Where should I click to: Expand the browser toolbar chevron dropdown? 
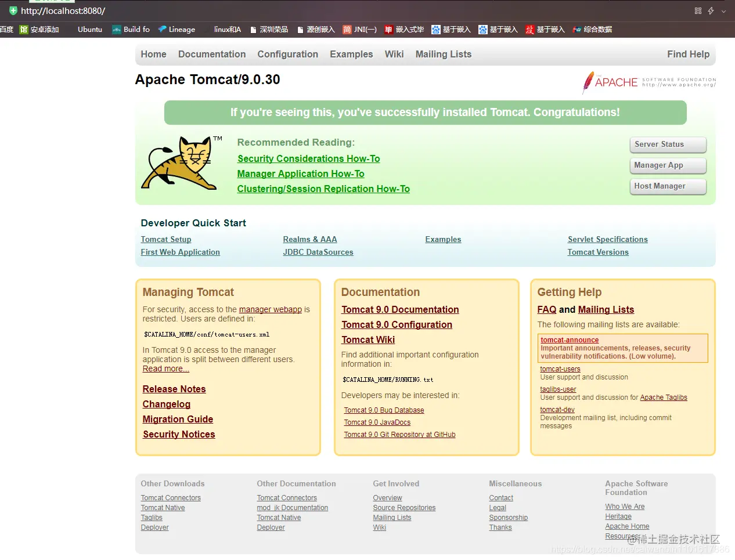tap(723, 11)
